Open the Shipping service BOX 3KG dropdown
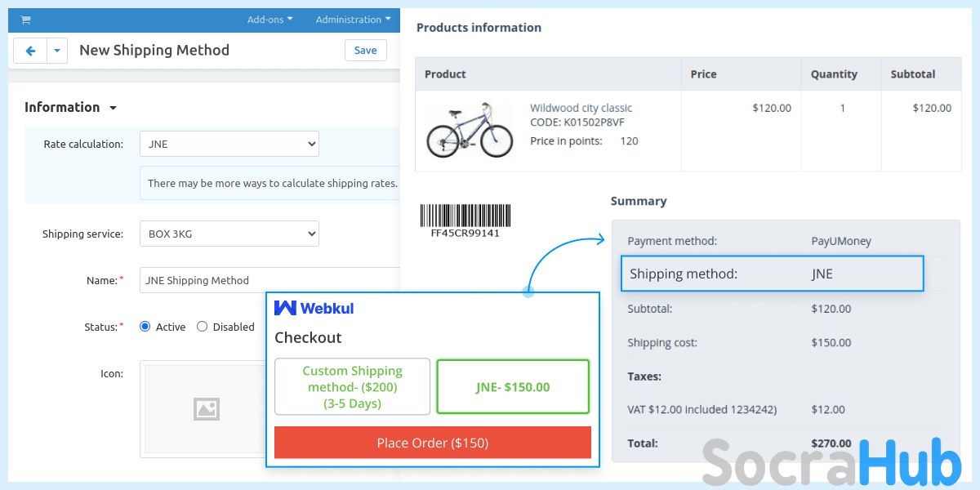This screenshot has width=980, height=490. coord(229,234)
